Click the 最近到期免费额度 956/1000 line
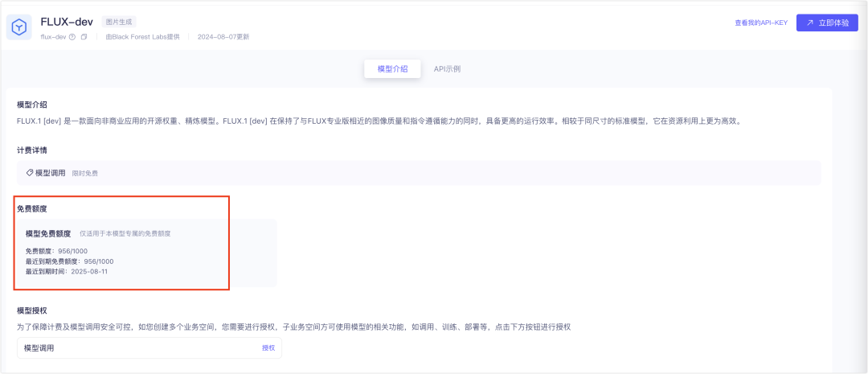The height and width of the screenshot is (374, 868). click(x=69, y=261)
